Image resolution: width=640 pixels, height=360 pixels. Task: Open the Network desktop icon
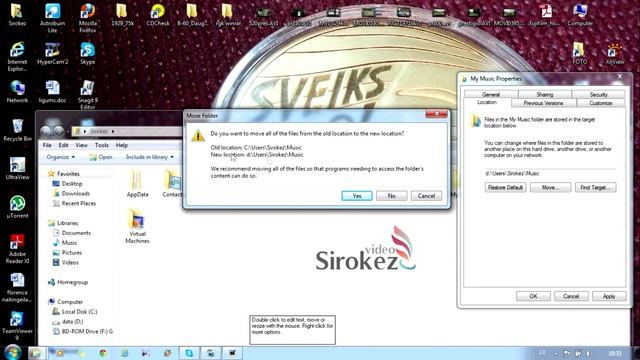17,91
